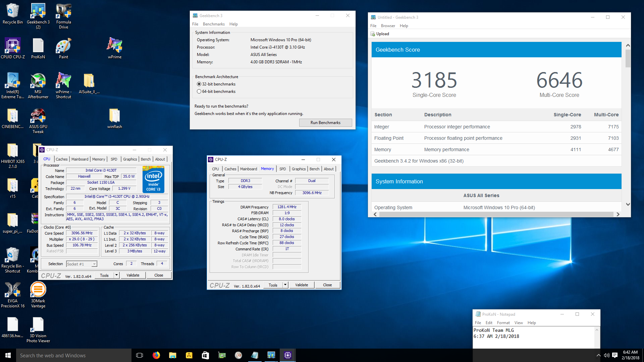Image resolution: width=644 pixels, height=362 pixels.
Task: Open HWBOT X265 2.1.0 folder
Action: click(13, 156)
